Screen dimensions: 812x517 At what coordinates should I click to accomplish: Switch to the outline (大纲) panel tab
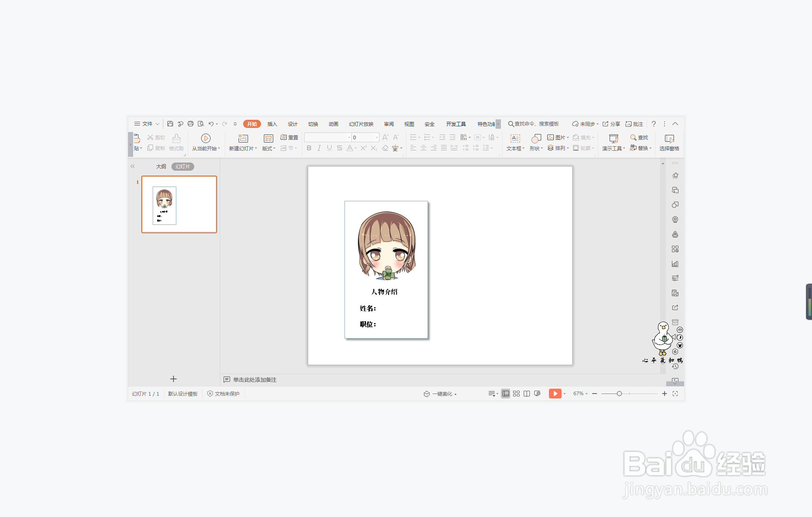[161, 167]
